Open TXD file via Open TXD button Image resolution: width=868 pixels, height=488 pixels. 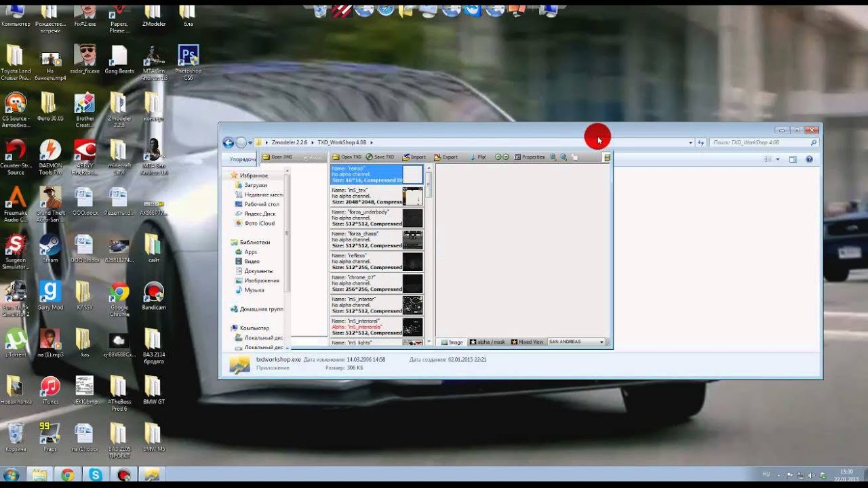(346, 157)
